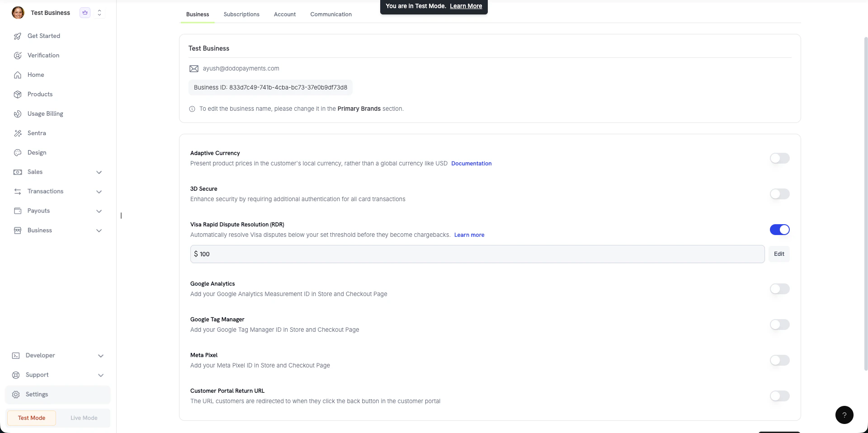Screen dimensions: 868x433
Task: Click the Google Analytics heading
Action: (x=212, y=284)
